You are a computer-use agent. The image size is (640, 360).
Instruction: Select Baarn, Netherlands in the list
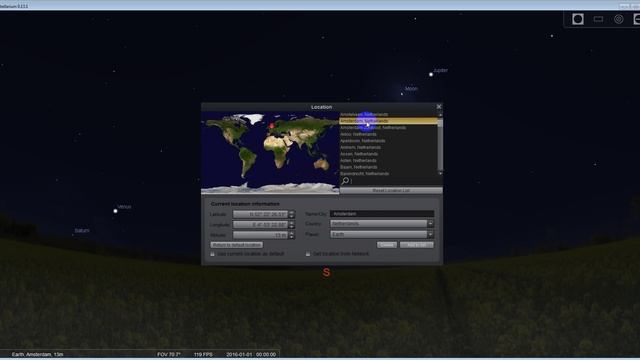[x=359, y=167]
